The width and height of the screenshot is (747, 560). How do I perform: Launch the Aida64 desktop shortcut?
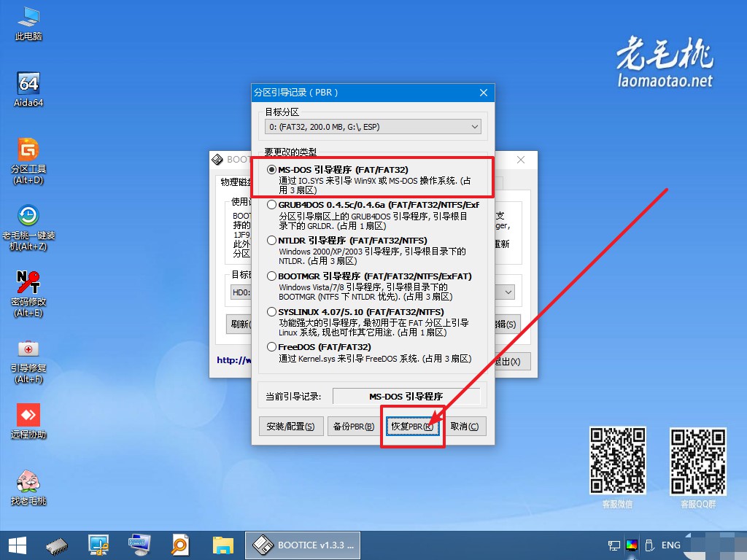28,90
